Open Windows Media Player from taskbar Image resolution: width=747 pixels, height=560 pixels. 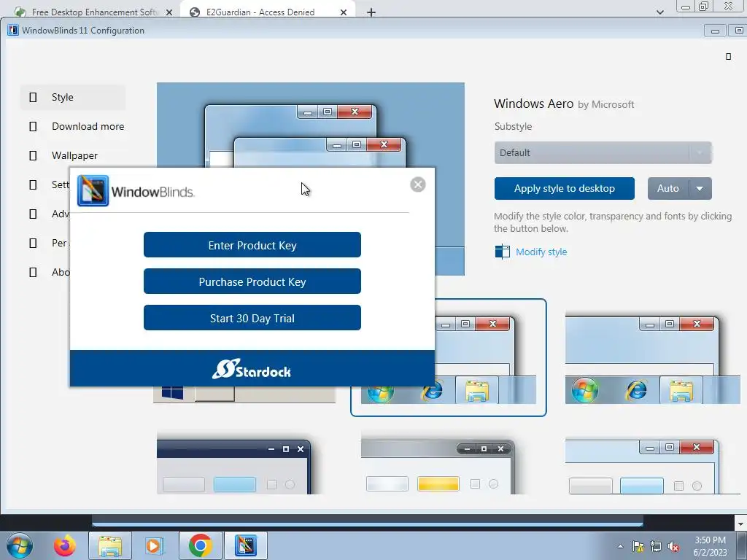point(155,545)
